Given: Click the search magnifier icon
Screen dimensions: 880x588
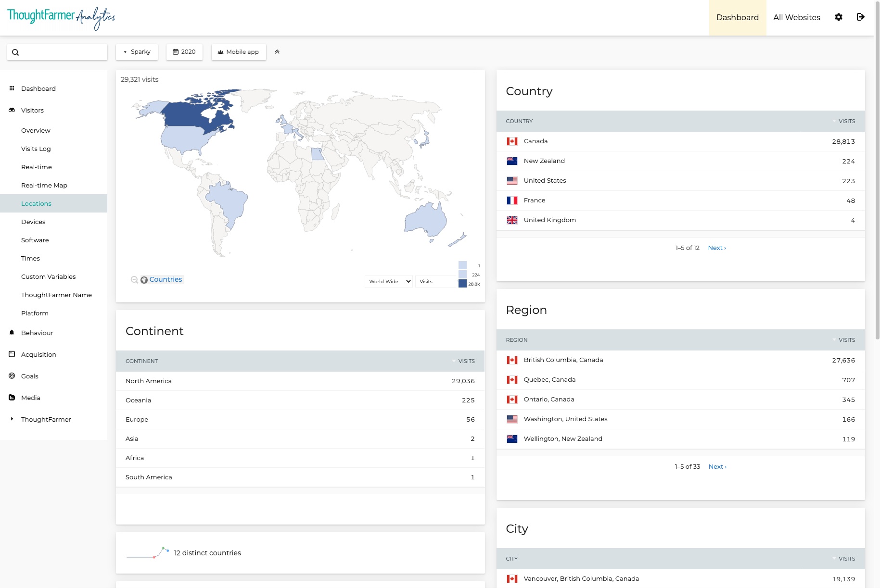Looking at the screenshot, I should [x=15, y=52].
